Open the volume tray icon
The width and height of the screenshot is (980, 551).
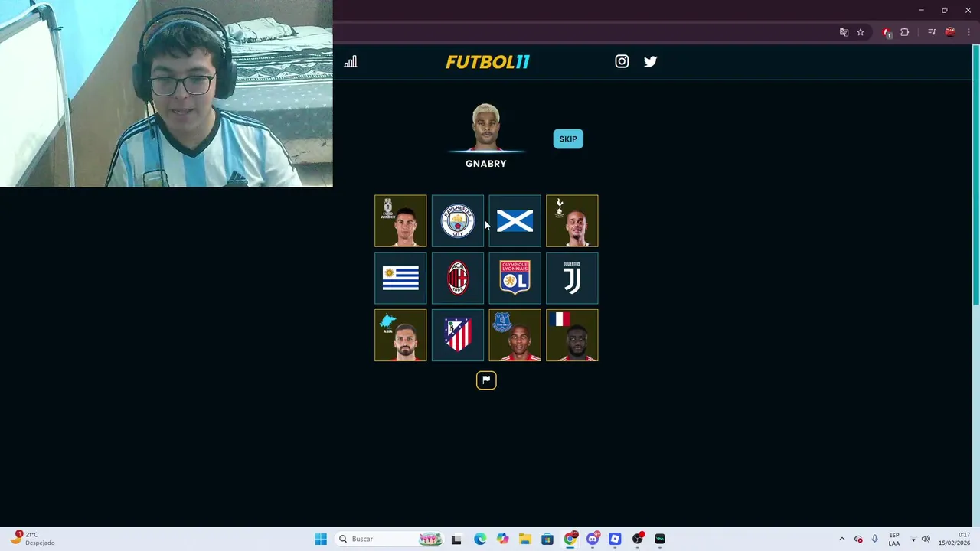coord(926,539)
